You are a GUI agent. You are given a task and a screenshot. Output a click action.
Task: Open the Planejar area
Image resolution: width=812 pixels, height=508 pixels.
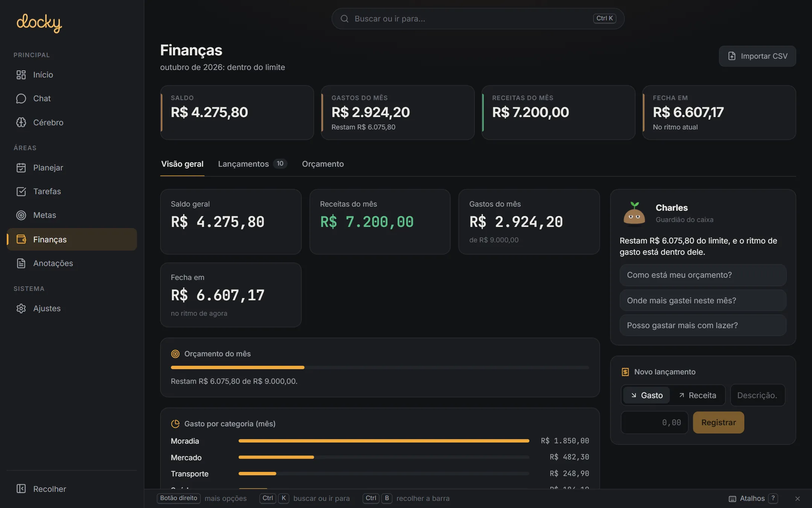pyautogui.click(x=72, y=168)
